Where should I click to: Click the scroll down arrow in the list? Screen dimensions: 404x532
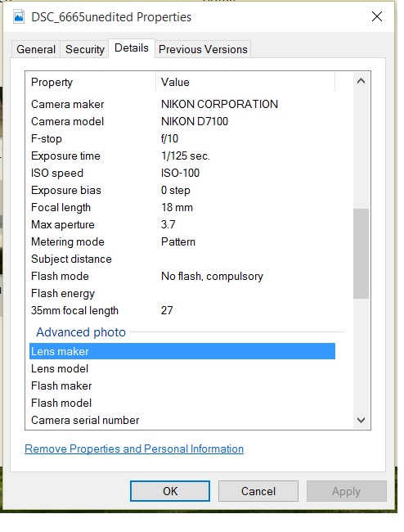click(361, 420)
